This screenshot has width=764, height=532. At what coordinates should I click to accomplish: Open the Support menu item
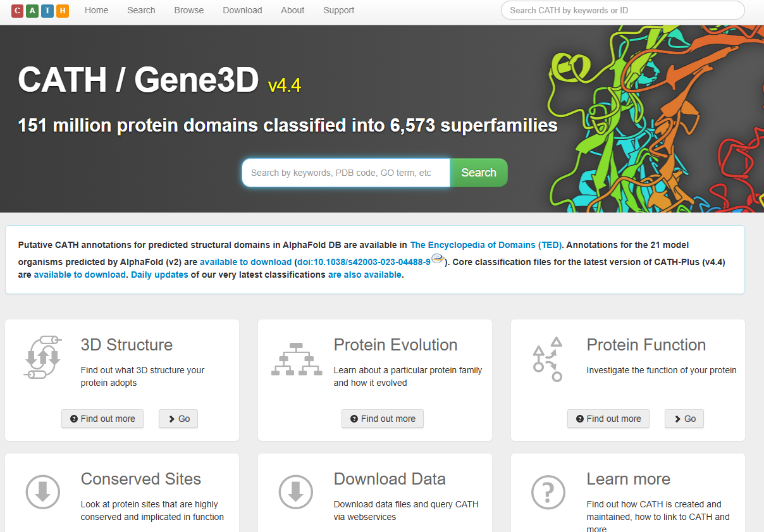click(339, 10)
